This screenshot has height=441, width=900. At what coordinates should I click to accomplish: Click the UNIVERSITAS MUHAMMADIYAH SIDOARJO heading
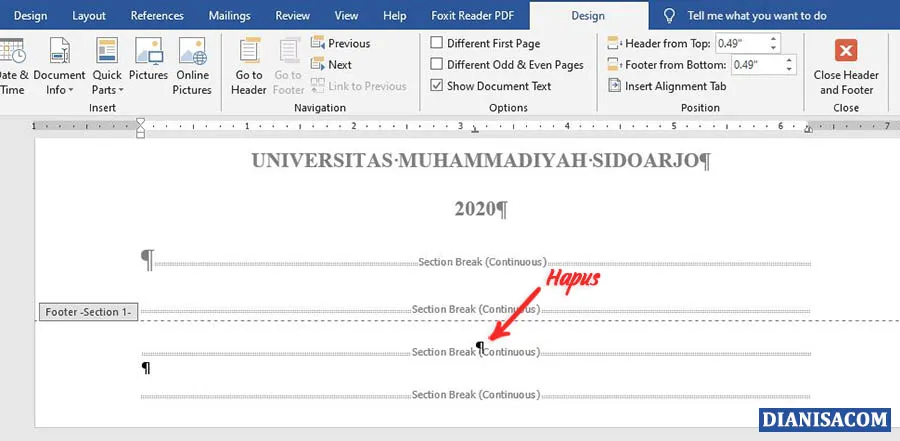click(x=481, y=161)
